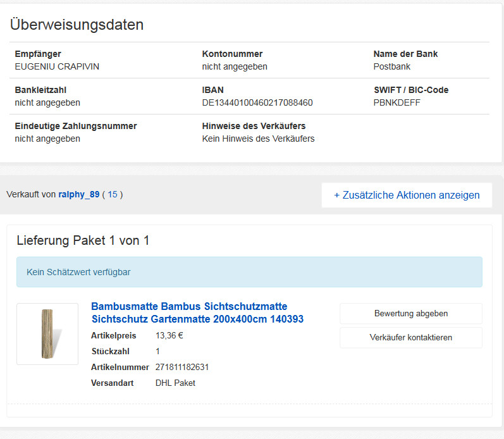Click the Kein Schätzwert verfügbar banner
Image resolution: width=504 pixels, height=439 pixels.
249,272
